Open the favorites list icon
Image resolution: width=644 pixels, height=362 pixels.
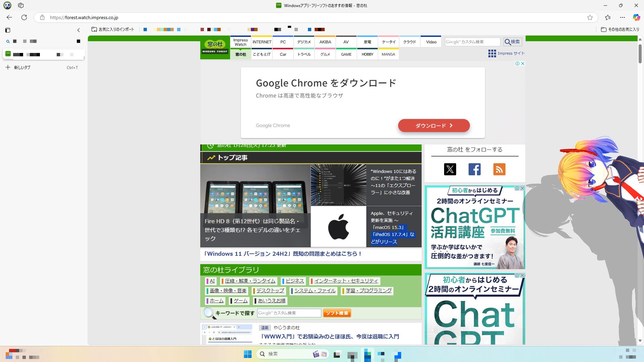(x=608, y=17)
